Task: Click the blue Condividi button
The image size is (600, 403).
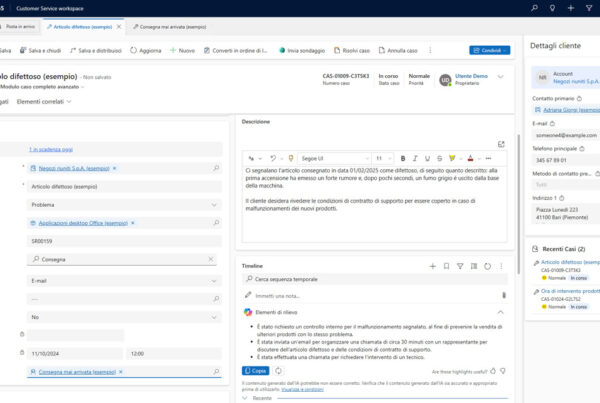Action: [489, 50]
